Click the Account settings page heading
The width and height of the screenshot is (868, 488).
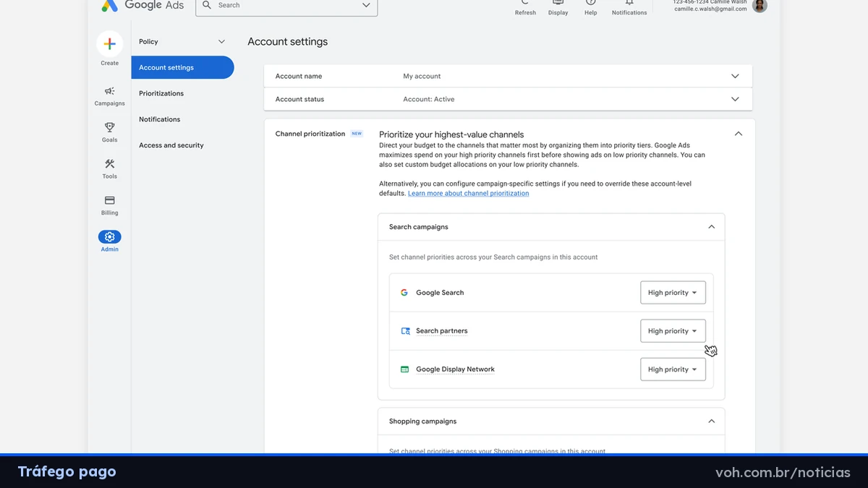pyautogui.click(x=287, y=42)
